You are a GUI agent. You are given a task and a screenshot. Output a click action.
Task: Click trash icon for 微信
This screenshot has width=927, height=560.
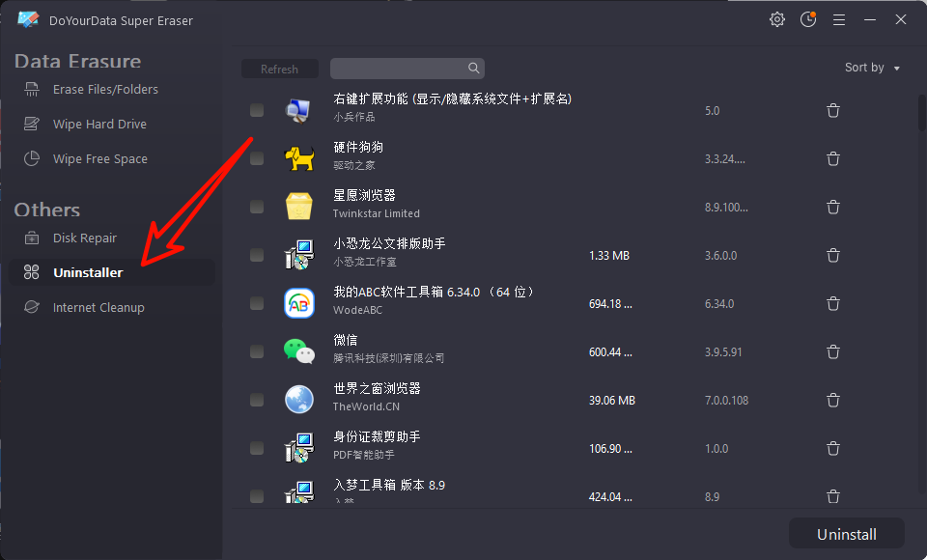(833, 351)
